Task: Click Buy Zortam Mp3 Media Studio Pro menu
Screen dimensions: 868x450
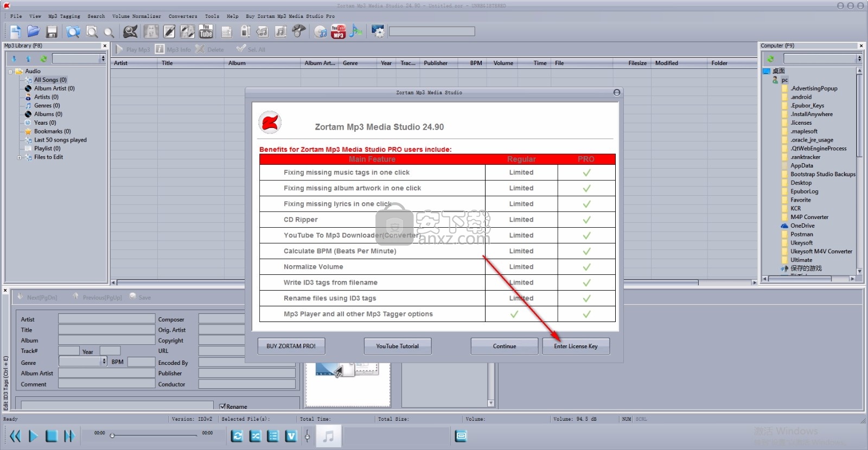Action: pyautogui.click(x=290, y=16)
